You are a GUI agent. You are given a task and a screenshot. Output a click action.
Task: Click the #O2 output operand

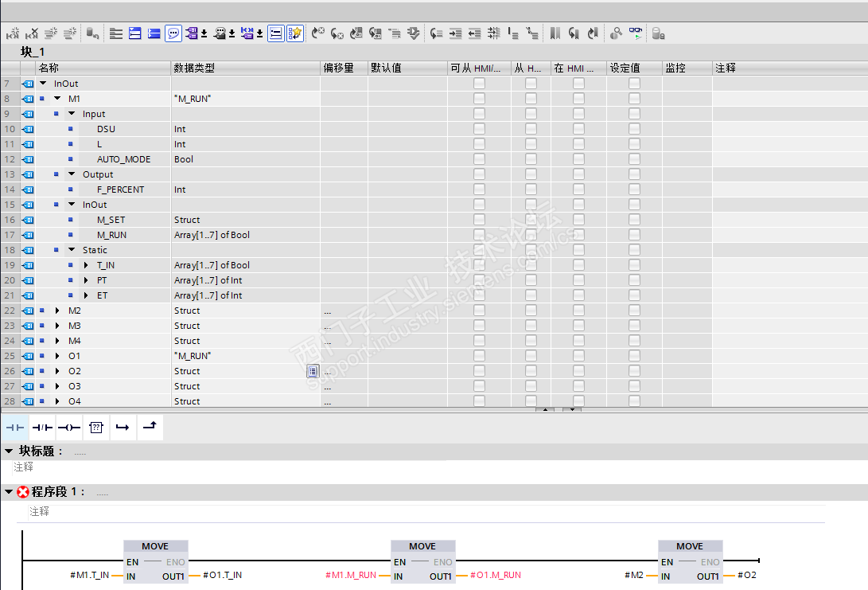point(747,575)
